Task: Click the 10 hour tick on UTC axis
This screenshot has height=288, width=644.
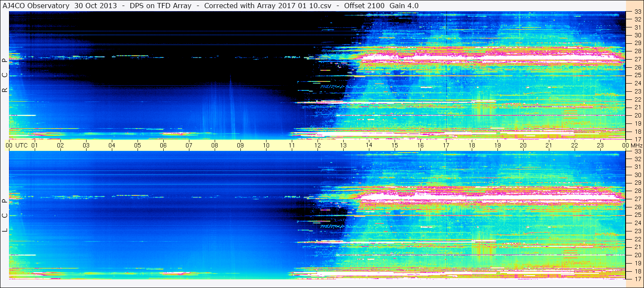Action: (x=266, y=145)
